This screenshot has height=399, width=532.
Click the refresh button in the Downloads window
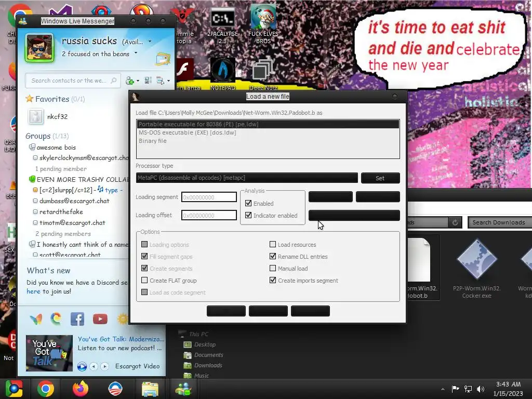click(x=455, y=222)
